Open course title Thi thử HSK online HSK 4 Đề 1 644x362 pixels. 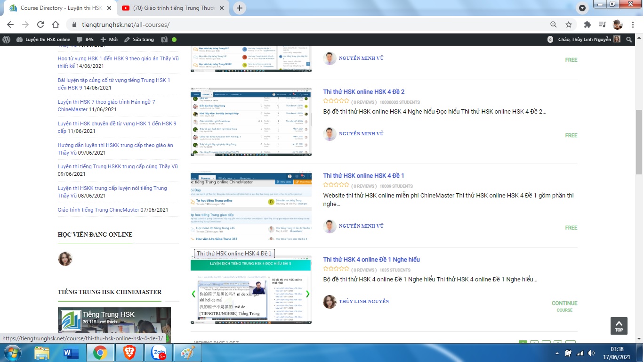coord(363,176)
